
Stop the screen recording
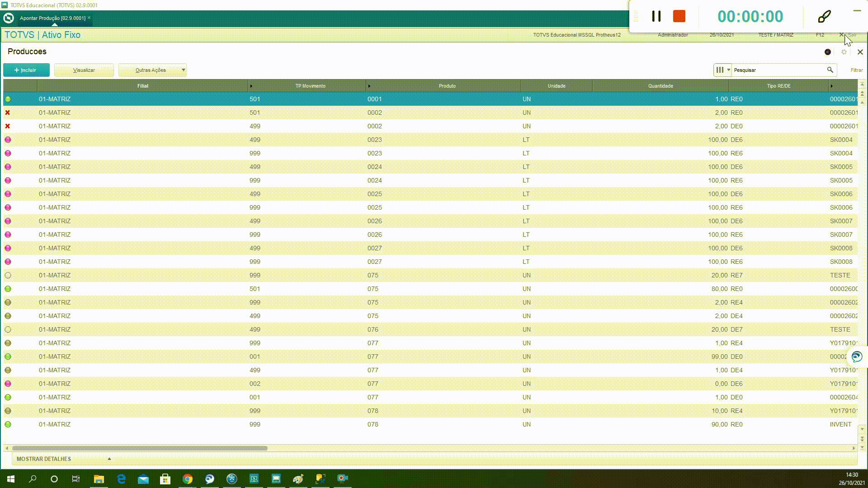tap(679, 16)
